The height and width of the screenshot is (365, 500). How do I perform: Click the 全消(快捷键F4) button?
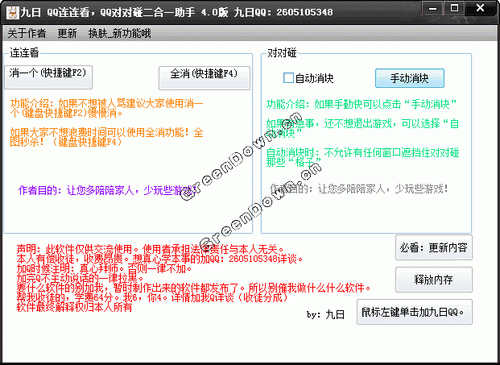tap(204, 78)
